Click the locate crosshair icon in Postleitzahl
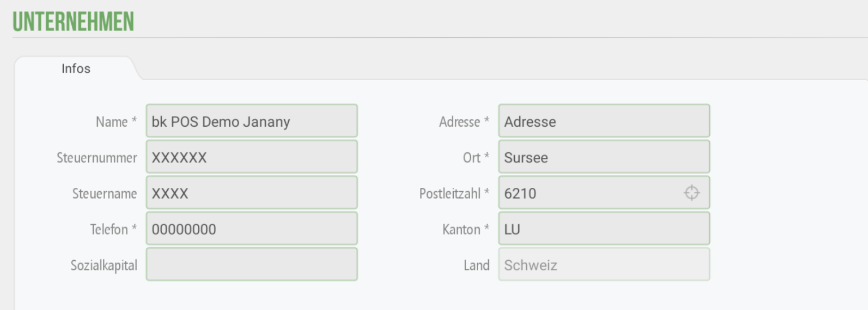The height and width of the screenshot is (310, 868). 692,193
